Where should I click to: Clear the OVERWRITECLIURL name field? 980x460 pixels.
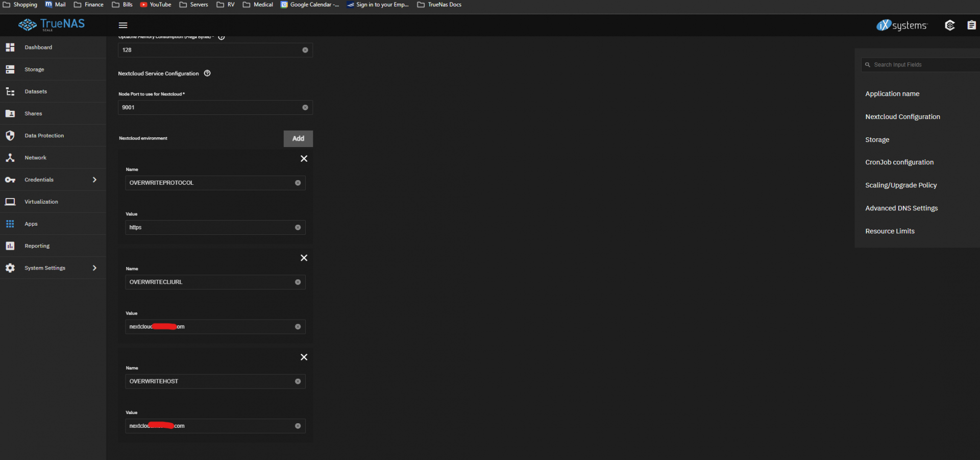(298, 282)
